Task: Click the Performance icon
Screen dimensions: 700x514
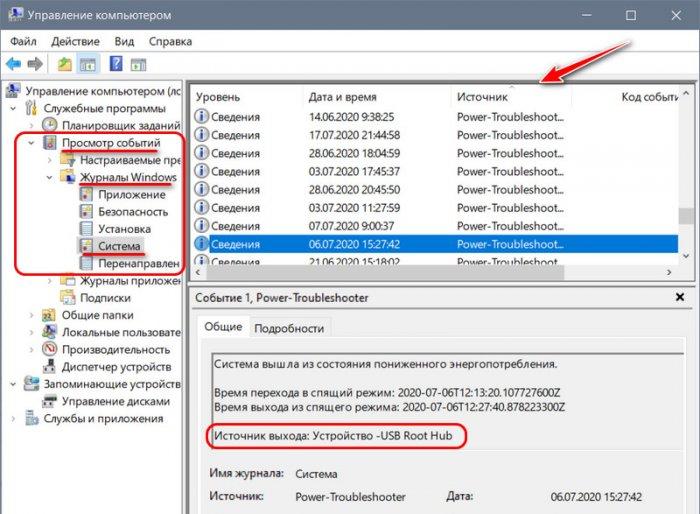Action: [49, 349]
